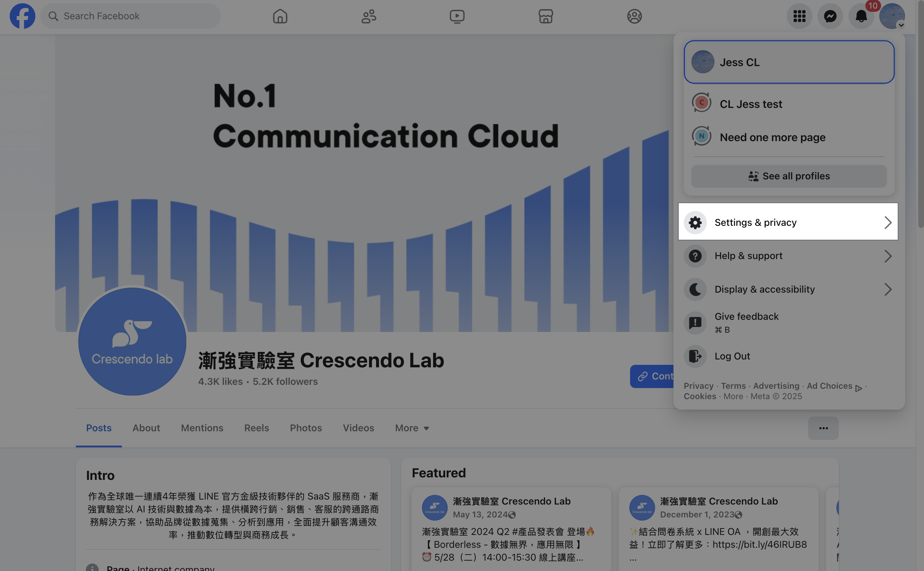The width and height of the screenshot is (924, 571).
Task: Click the Help question mark icon
Action: (x=695, y=256)
